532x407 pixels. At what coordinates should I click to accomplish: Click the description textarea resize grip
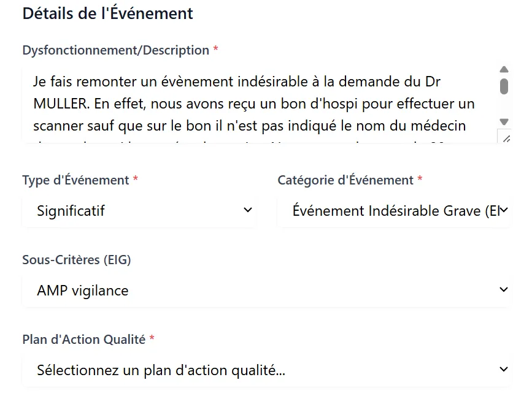(506, 139)
